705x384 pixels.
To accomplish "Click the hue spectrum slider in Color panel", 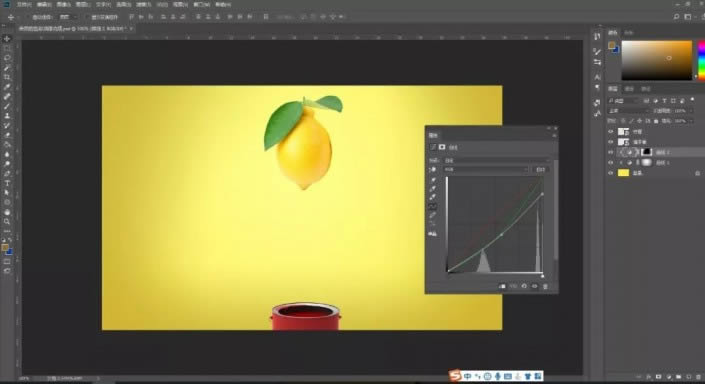I will click(701, 61).
